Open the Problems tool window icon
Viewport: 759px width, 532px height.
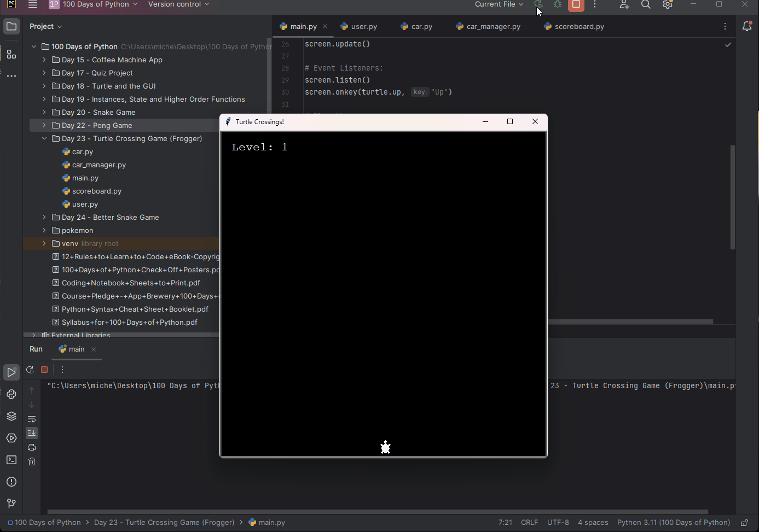11,482
